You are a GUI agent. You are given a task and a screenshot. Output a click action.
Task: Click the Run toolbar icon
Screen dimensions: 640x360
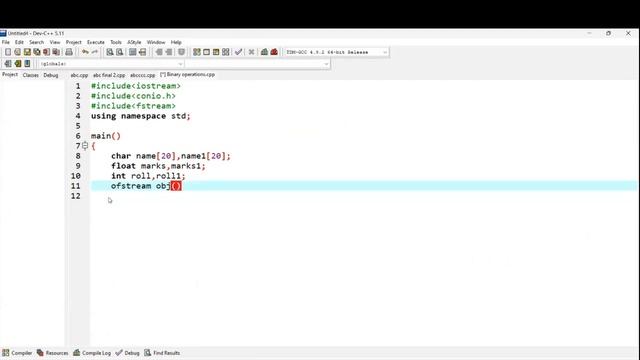pos(207,52)
